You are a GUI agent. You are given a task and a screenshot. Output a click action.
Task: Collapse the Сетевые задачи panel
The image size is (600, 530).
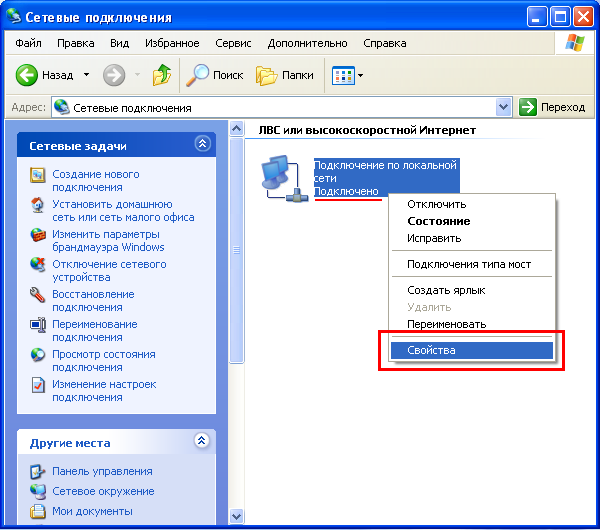tap(202, 144)
